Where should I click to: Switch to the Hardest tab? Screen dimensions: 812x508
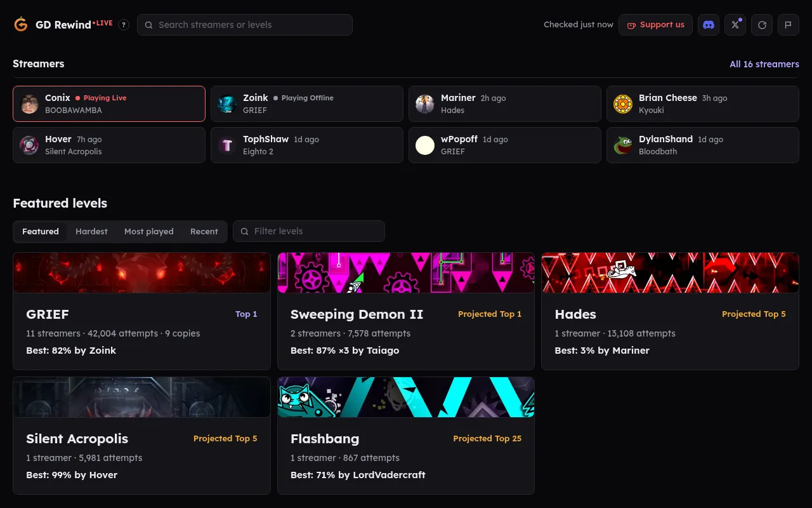[91, 232]
